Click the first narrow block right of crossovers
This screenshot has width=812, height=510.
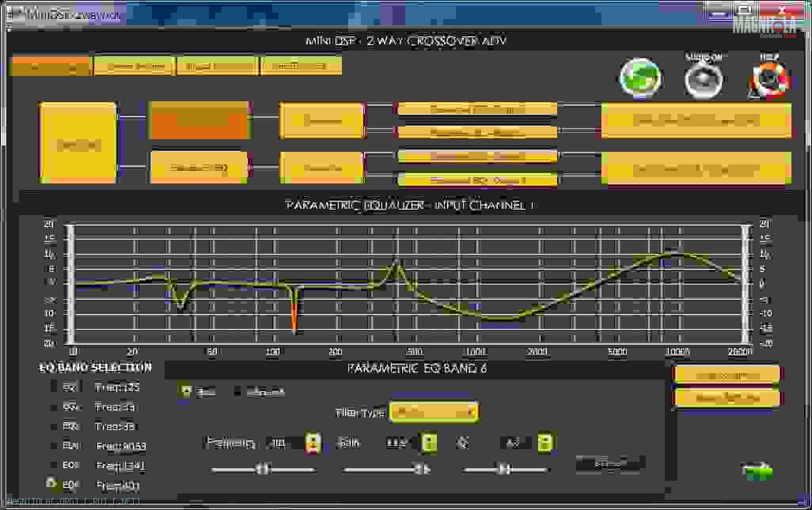click(477, 109)
